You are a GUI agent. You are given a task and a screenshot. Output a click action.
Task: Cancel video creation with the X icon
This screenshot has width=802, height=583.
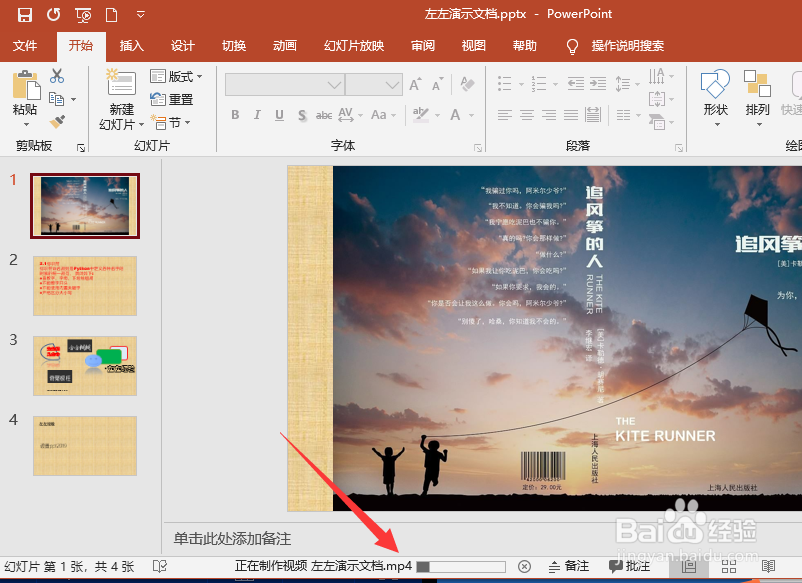(524, 566)
